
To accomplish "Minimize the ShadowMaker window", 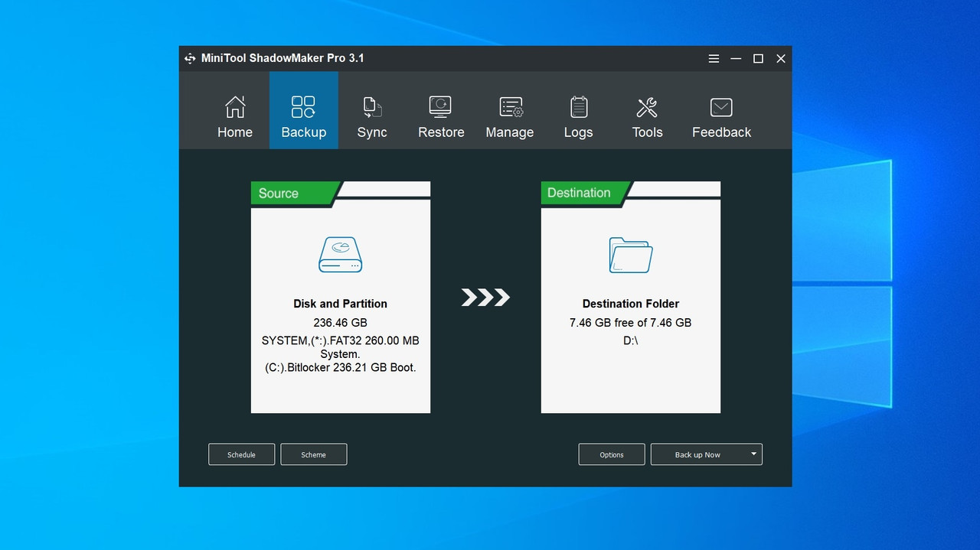I will (736, 58).
